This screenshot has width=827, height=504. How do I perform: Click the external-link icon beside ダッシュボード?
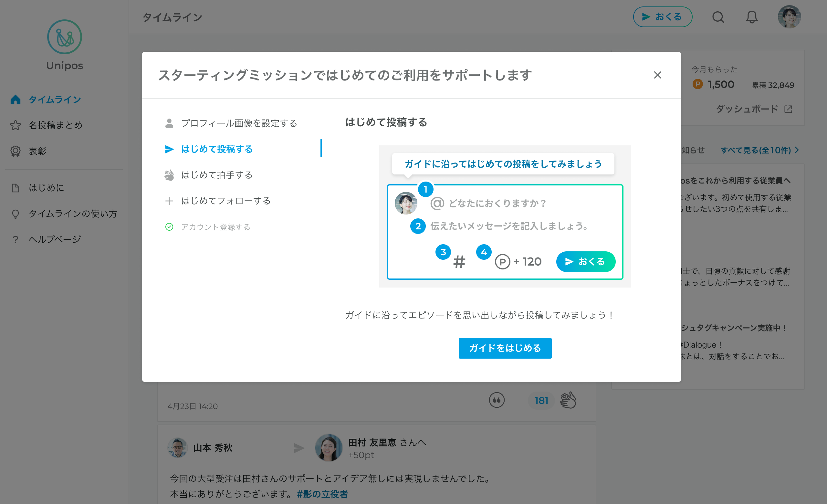(x=788, y=109)
